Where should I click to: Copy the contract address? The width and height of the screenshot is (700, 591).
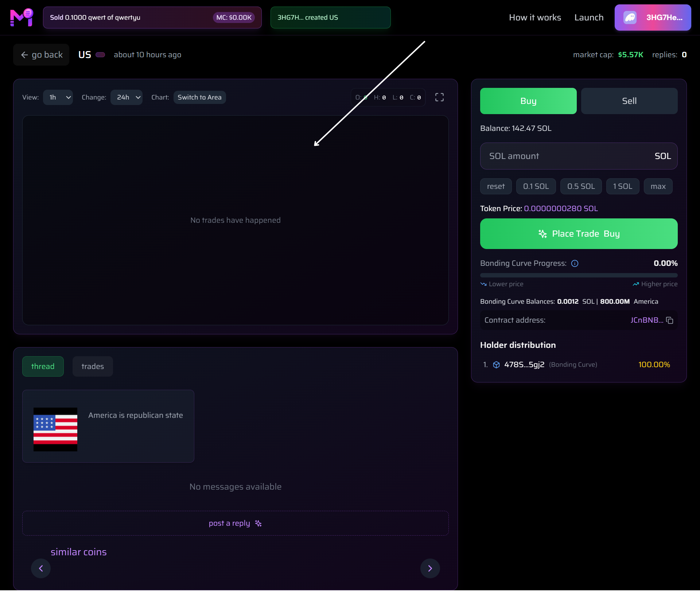[x=670, y=320]
